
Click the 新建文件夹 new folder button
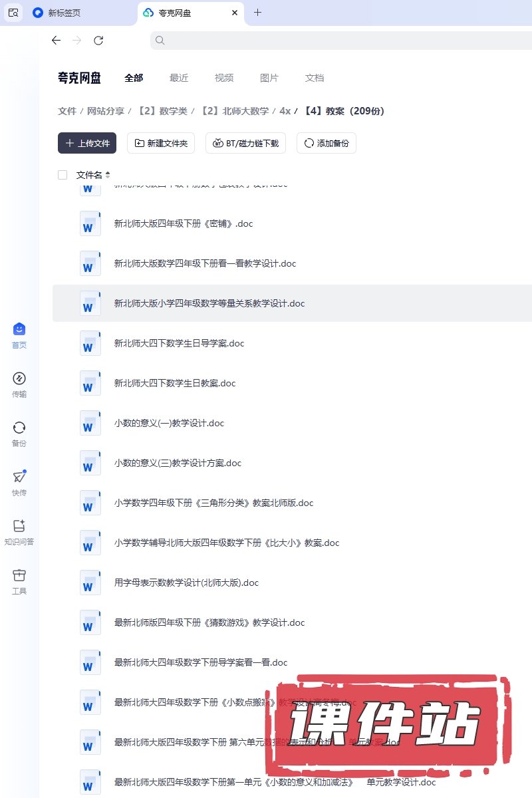161,143
